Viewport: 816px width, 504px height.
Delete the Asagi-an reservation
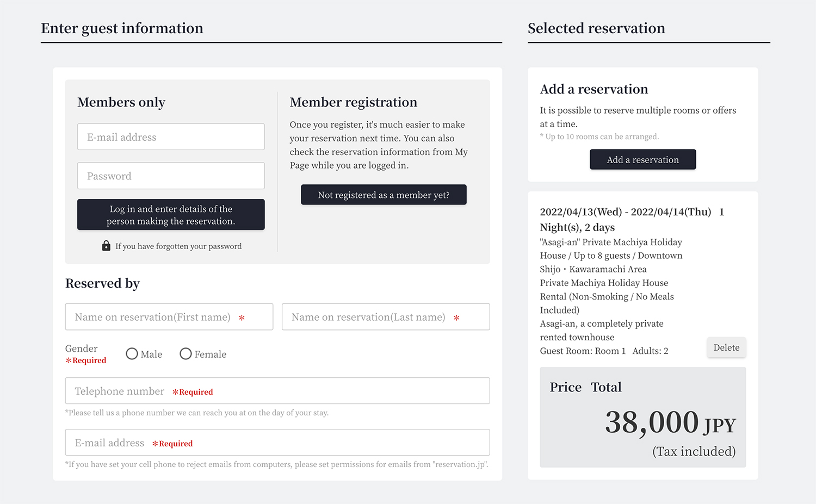(726, 347)
